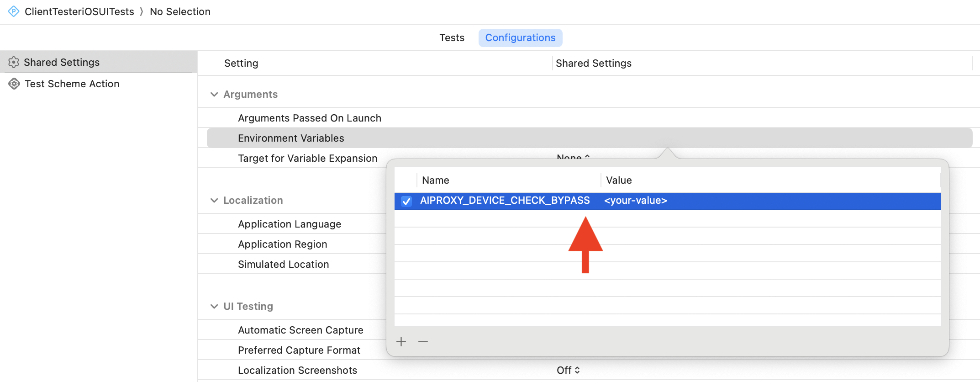Select the Application Language row

tap(290, 224)
